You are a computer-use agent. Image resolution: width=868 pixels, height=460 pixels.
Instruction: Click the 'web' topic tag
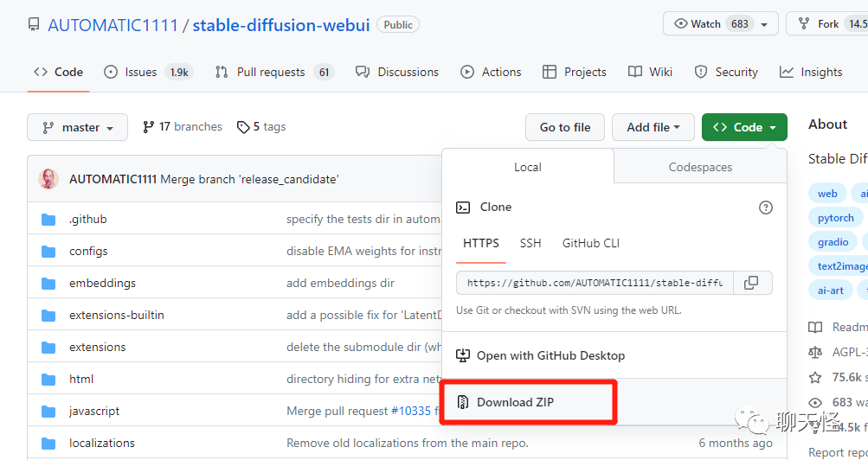pyautogui.click(x=827, y=194)
